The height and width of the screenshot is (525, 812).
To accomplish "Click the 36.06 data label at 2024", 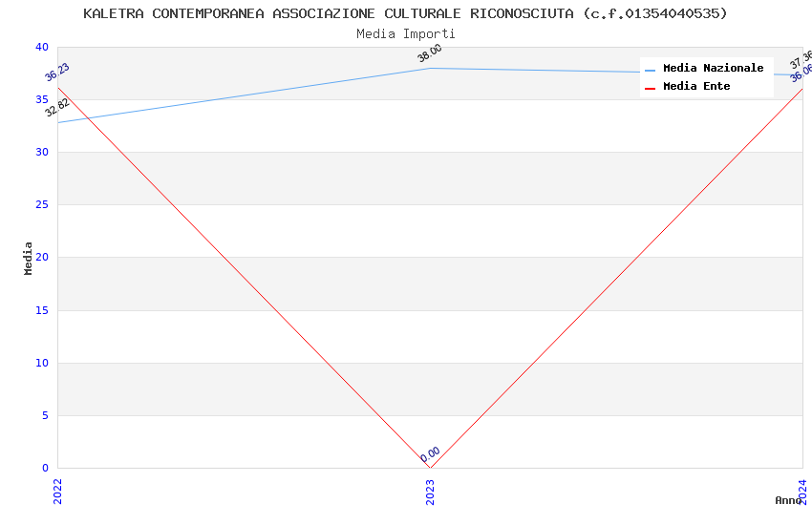I will [801, 73].
